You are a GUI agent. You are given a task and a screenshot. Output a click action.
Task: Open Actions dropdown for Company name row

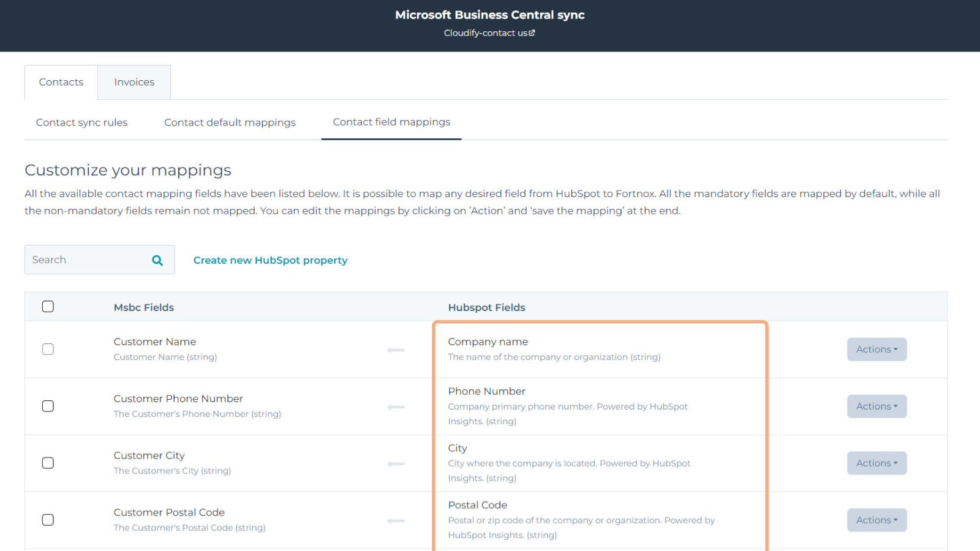click(876, 350)
